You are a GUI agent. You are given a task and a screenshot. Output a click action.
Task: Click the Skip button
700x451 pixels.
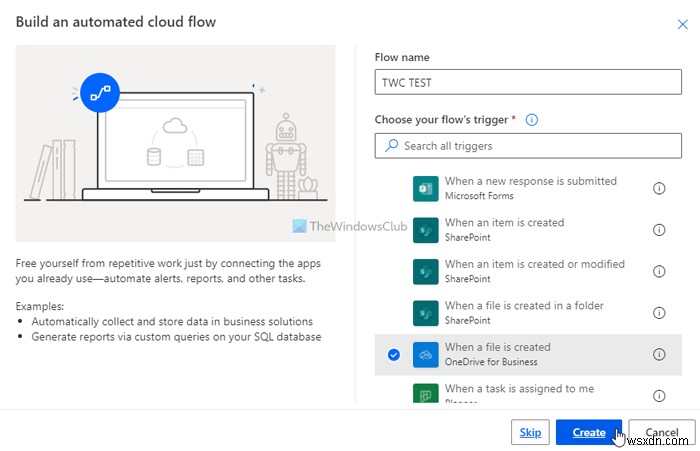(x=530, y=432)
